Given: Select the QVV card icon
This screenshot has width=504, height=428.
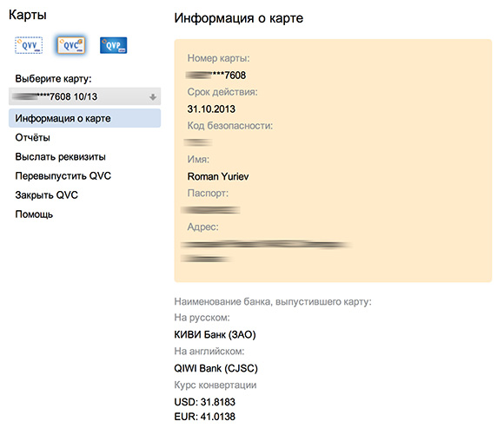Looking at the screenshot, I should pos(29,45).
